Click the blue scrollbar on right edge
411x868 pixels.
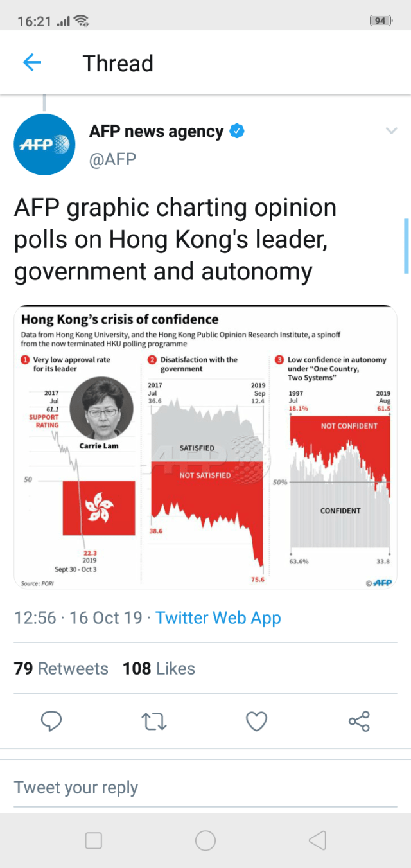tap(406, 245)
